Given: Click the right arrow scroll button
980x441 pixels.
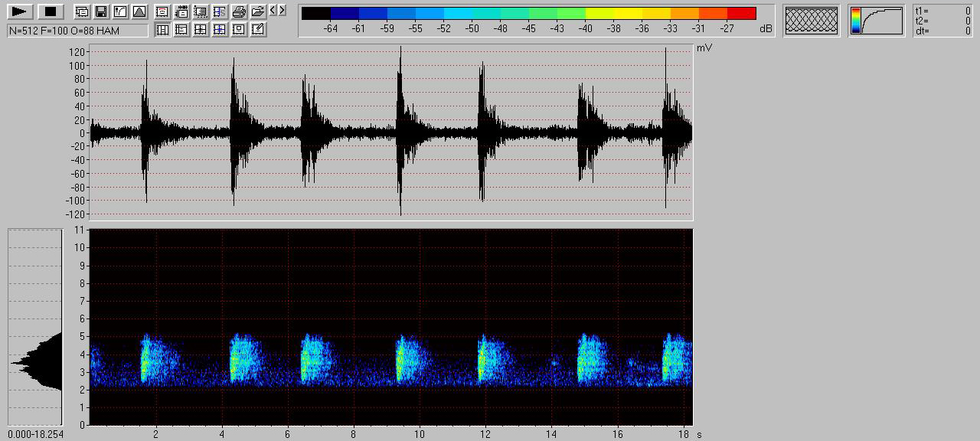Looking at the screenshot, I should [x=283, y=11].
